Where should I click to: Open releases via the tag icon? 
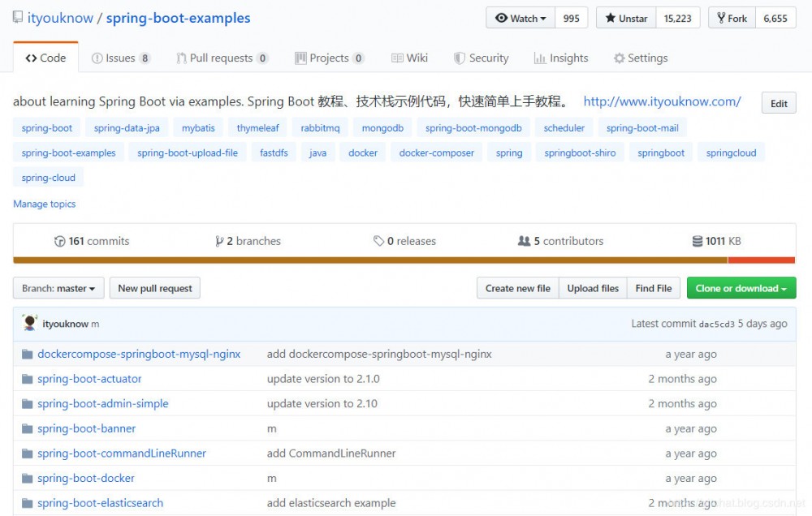tap(378, 241)
